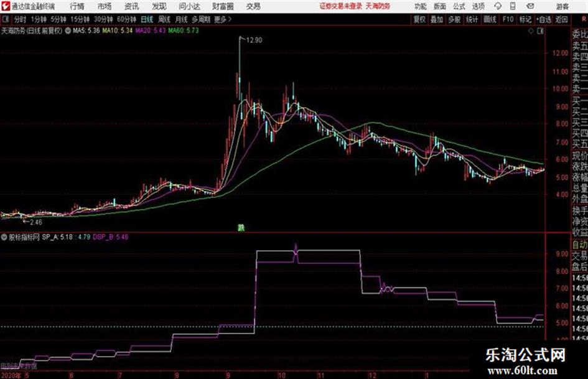The height and width of the screenshot is (379, 588).
Task: Click the 复权 adjustment button
Action: (419, 19)
